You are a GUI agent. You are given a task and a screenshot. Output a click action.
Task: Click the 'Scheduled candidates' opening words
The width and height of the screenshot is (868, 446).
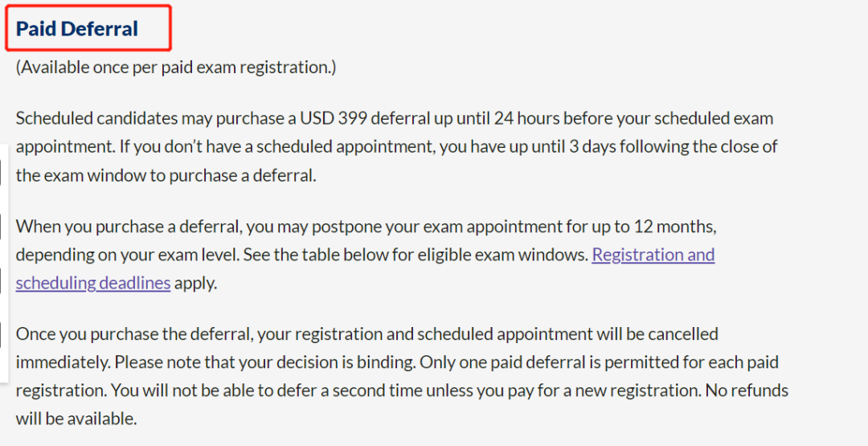(x=97, y=118)
